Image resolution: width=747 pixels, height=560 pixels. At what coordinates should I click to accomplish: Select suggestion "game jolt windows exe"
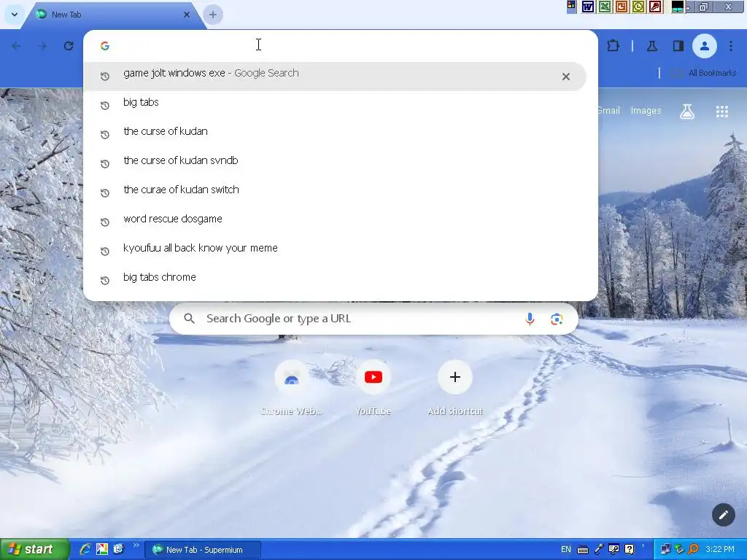pyautogui.click(x=334, y=76)
